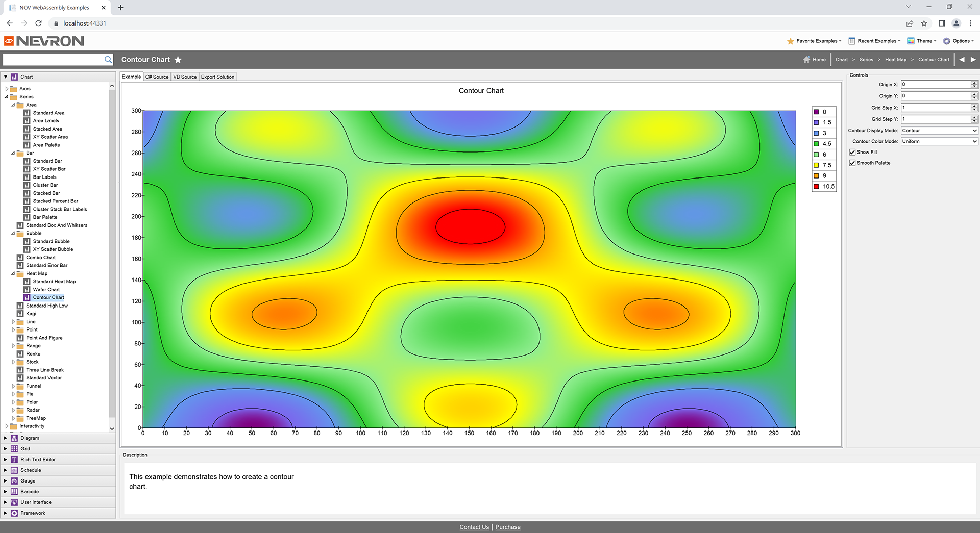The height and width of the screenshot is (533, 980).
Task: Disable the Smooth Palette checkbox
Action: [852, 163]
